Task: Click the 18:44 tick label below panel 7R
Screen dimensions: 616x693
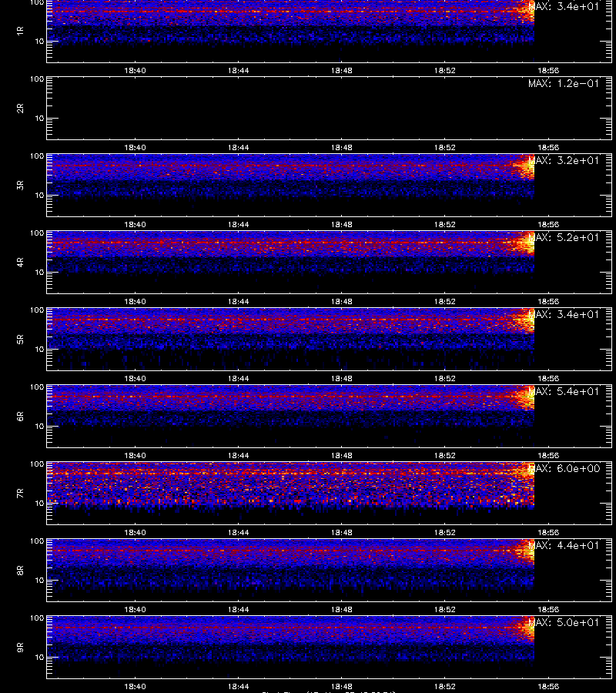Action: pyautogui.click(x=238, y=533)
